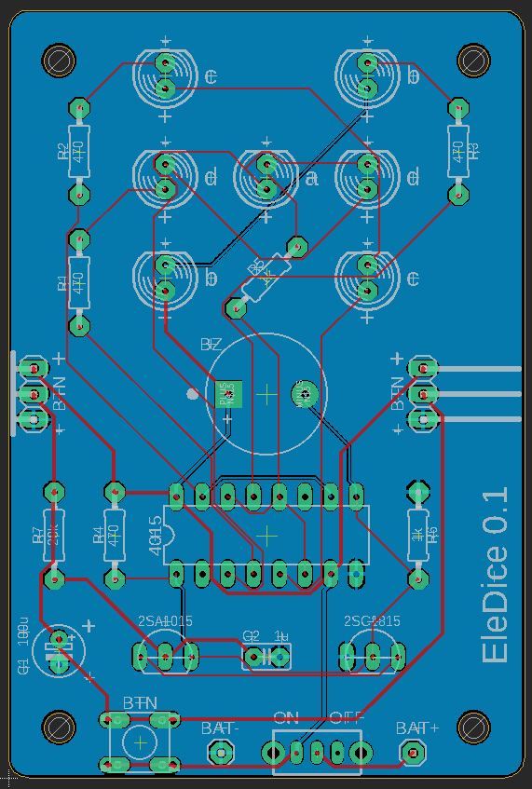Click the middle-right LED labeled d
The height and width of the screenshot is (789, 532).
tap(368, 177)
